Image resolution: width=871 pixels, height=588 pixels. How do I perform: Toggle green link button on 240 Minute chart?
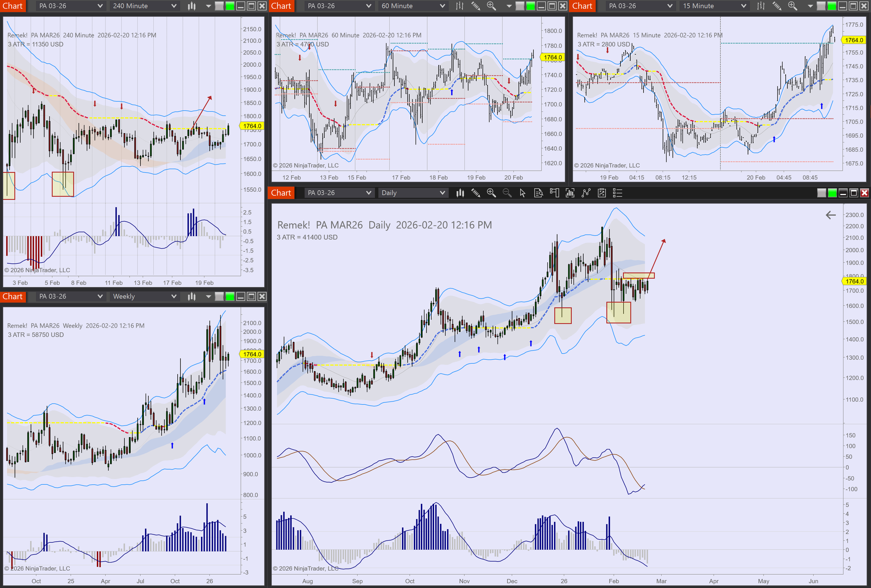click(x=230, y=6)
